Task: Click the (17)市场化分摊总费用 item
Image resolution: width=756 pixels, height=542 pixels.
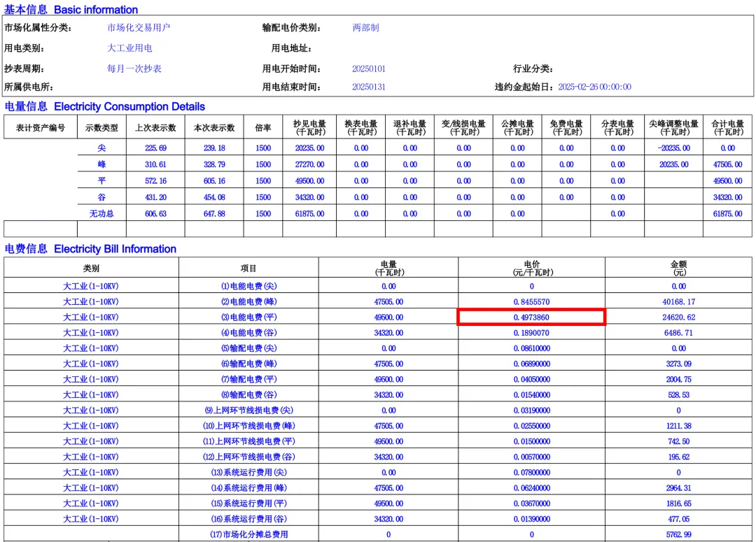Action: pyautogui.click(x=248, y=534)
